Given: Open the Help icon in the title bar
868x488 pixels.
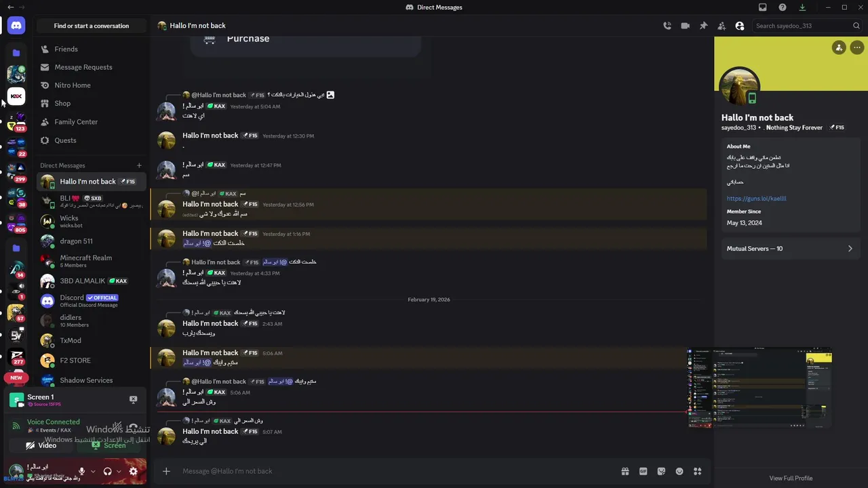Looking at the screenshot, I should coord(783,7).
